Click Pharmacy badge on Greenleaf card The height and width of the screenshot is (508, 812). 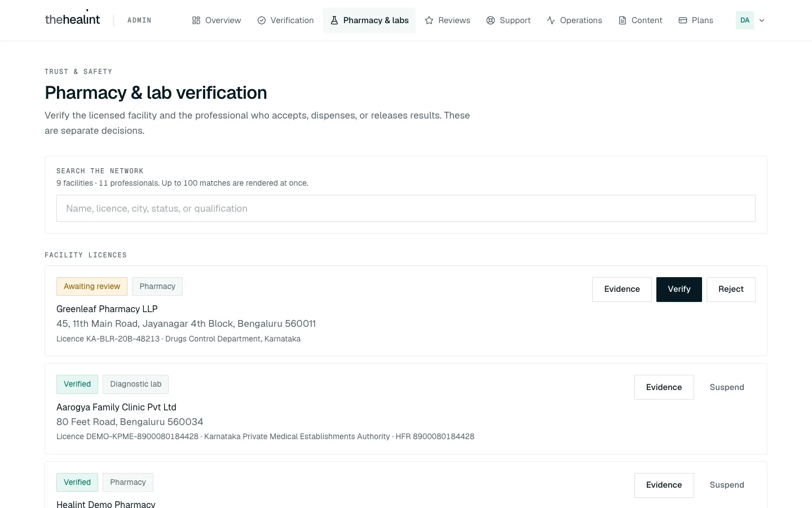coord(157,287)
